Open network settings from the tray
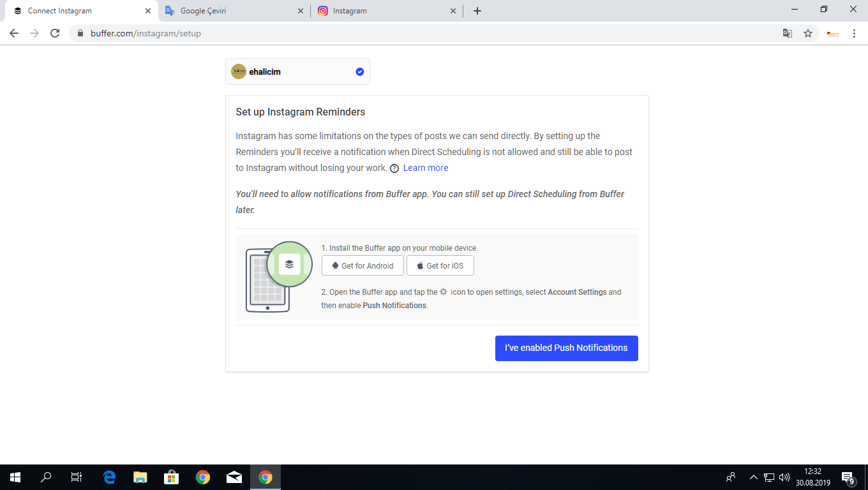Screen dimensions: 868x490 coord(769,477)
